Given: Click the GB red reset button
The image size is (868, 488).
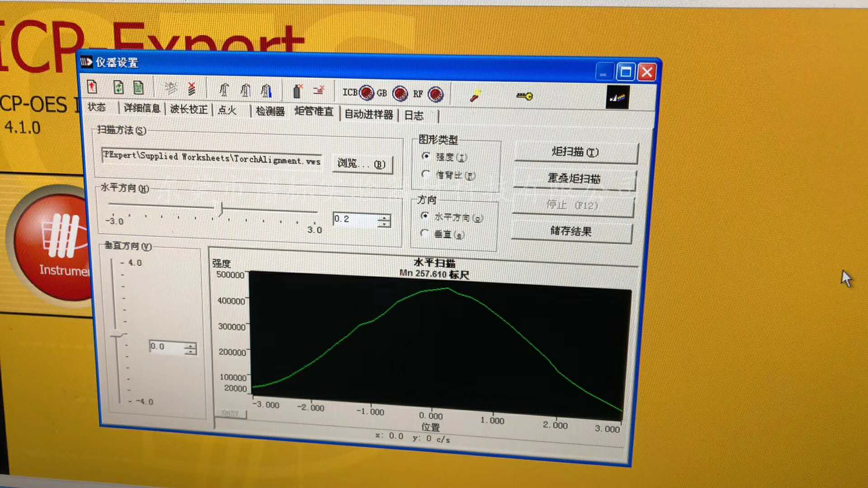Looking at the screenshot, I should click(400, 94).
